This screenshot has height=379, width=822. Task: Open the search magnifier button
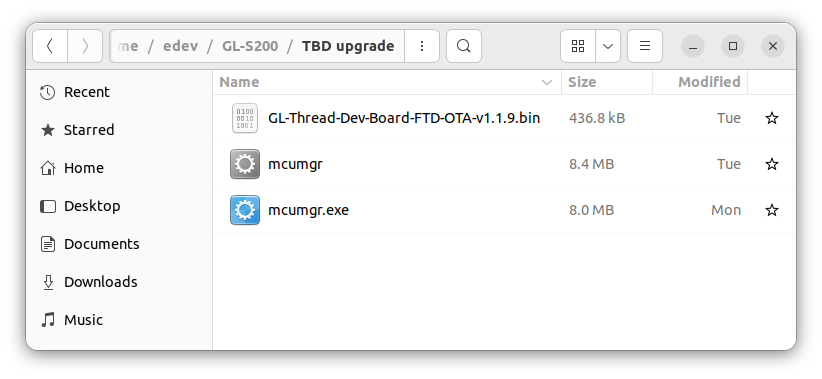coord(463,46)
